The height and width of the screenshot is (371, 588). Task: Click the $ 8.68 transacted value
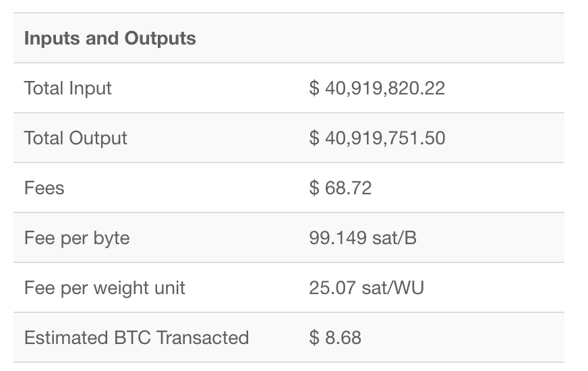335,338
